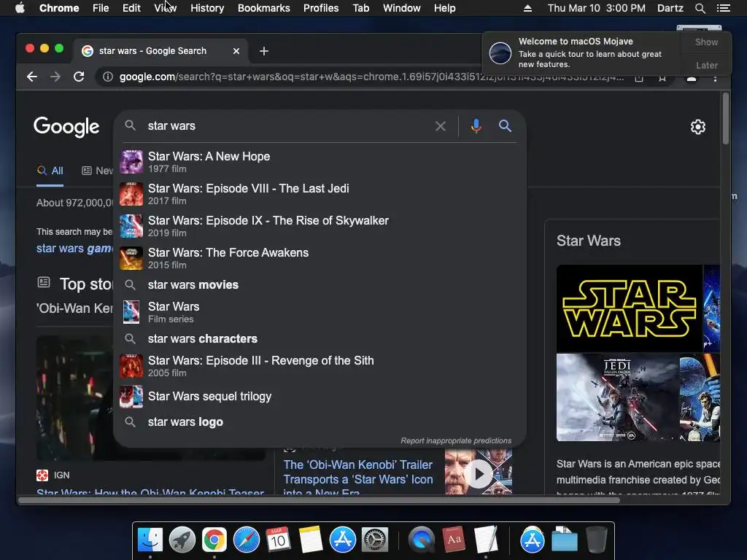The width and height of the screenshot is (747, 560).
Task: Open Notification Center menu bar icon
Action: tap(723, 8)
